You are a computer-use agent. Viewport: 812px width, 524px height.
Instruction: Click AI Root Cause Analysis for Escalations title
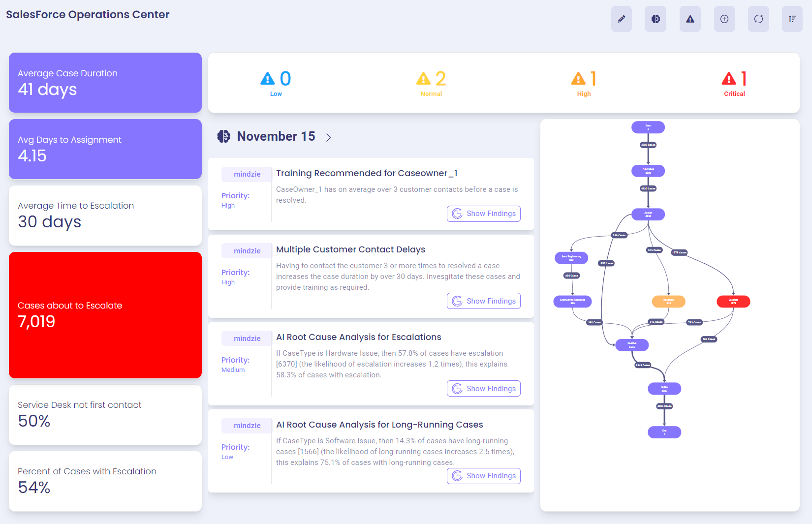click(x=358, y=337)
